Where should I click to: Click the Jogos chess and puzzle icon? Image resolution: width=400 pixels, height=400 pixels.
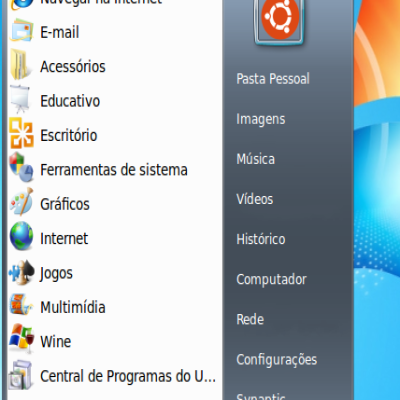coord(22,273)
